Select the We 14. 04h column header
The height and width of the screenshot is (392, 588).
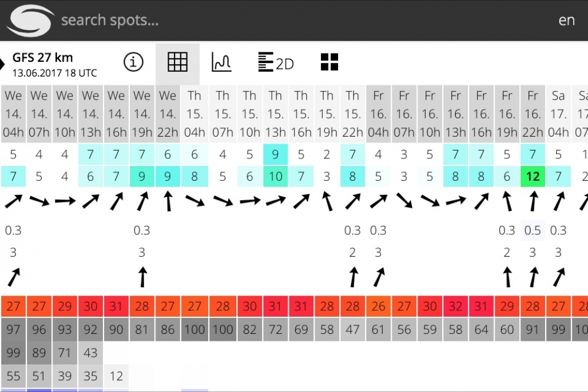pos(13,114)
